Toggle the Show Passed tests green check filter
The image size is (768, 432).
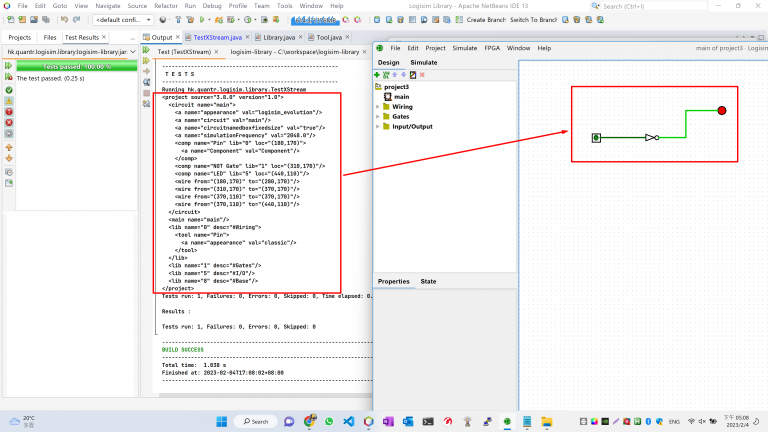coord(9,90)
